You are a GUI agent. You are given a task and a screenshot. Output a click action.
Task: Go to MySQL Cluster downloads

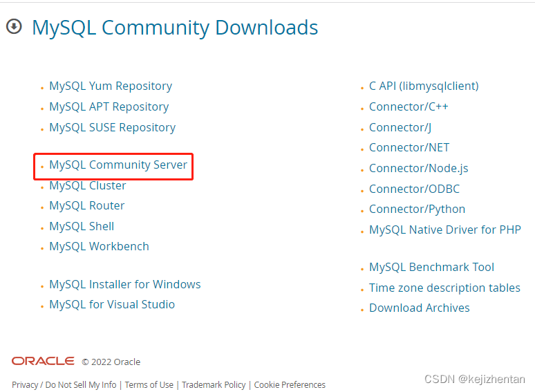click(x=88, y=185)
